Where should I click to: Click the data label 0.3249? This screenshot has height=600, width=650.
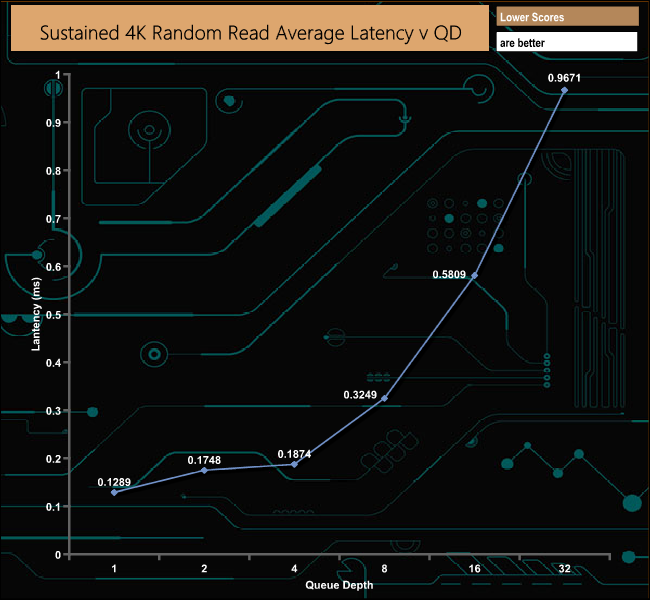pos(360,395)
